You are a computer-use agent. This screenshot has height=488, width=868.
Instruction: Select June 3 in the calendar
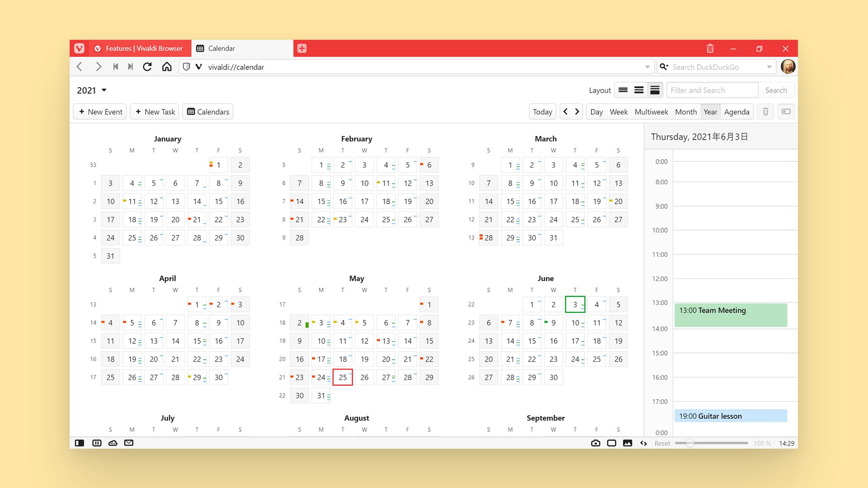pos(575,305)
